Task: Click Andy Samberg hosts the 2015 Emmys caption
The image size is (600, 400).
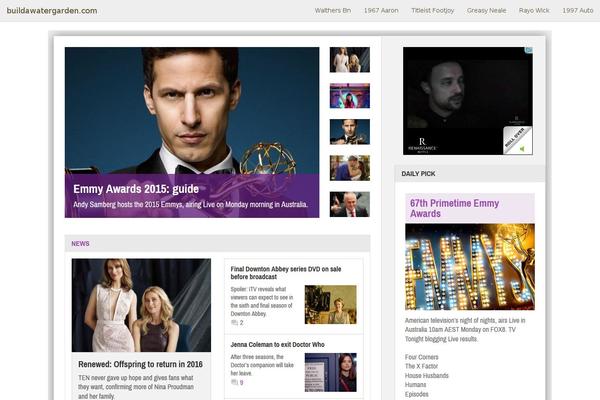Action: click(190, 204)
